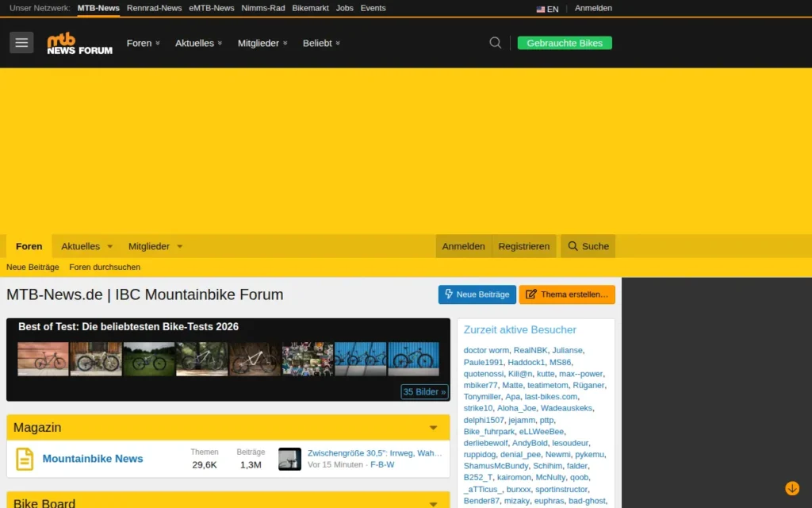Open user Wadeauskeks profile

coord(566,408)
